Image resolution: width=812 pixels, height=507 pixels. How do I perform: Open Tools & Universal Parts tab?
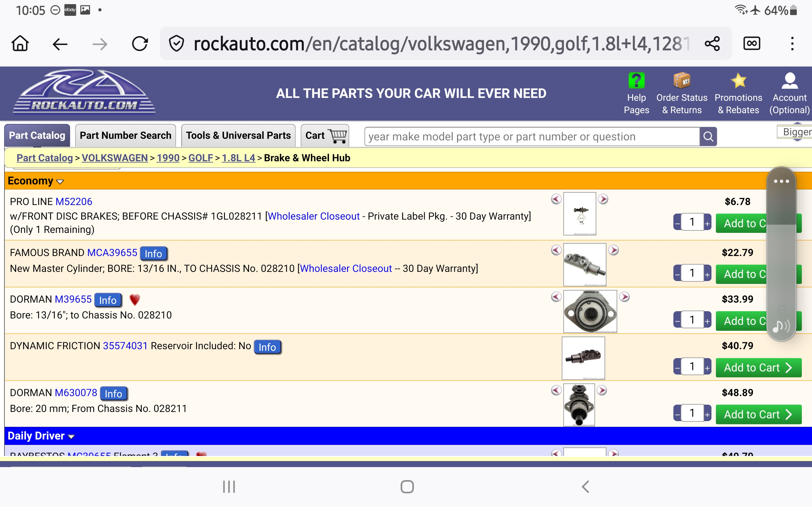238,136
